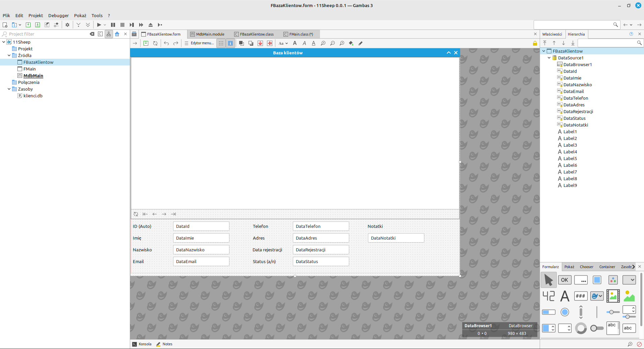
Task: Collapse the Źródła folder in project tree
Action: [9, 55]
